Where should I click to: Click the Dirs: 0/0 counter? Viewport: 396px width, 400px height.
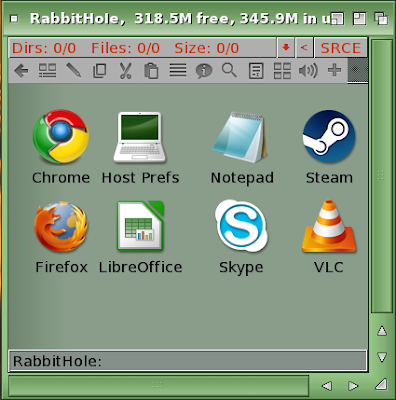tap(44, 48)
